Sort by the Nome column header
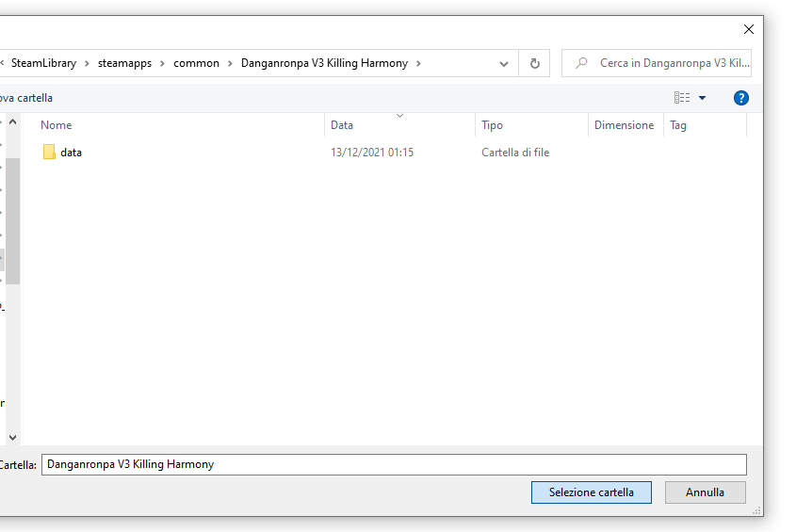The image size is (796, 532). 56,125
